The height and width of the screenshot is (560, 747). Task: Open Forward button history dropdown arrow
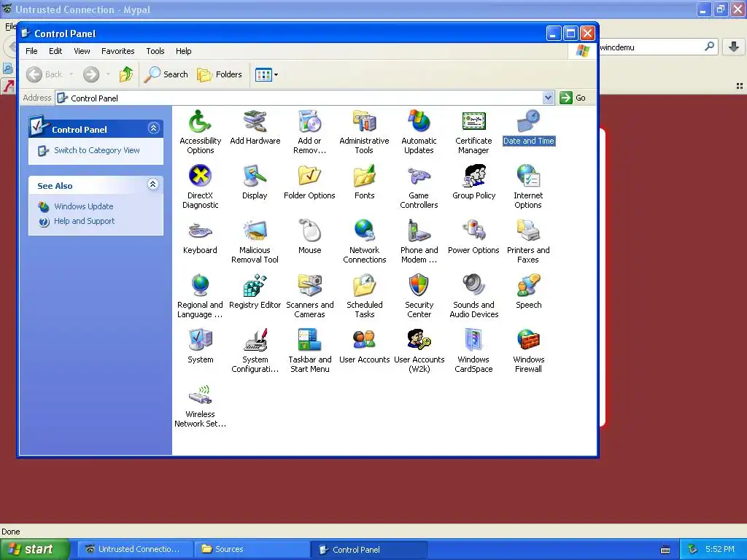coord(108,74)
